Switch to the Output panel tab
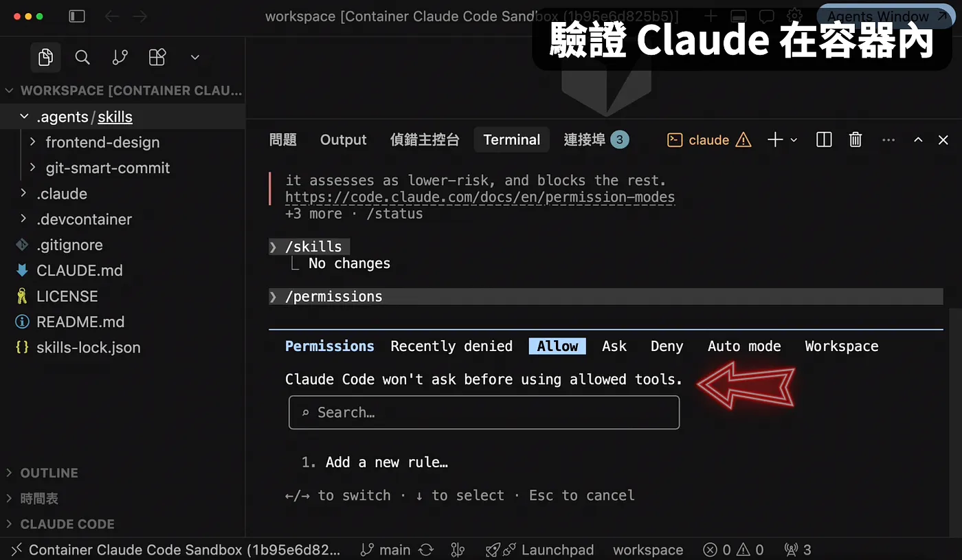The height and width of the screenshot is (560, 962). [x=343, y=140]
